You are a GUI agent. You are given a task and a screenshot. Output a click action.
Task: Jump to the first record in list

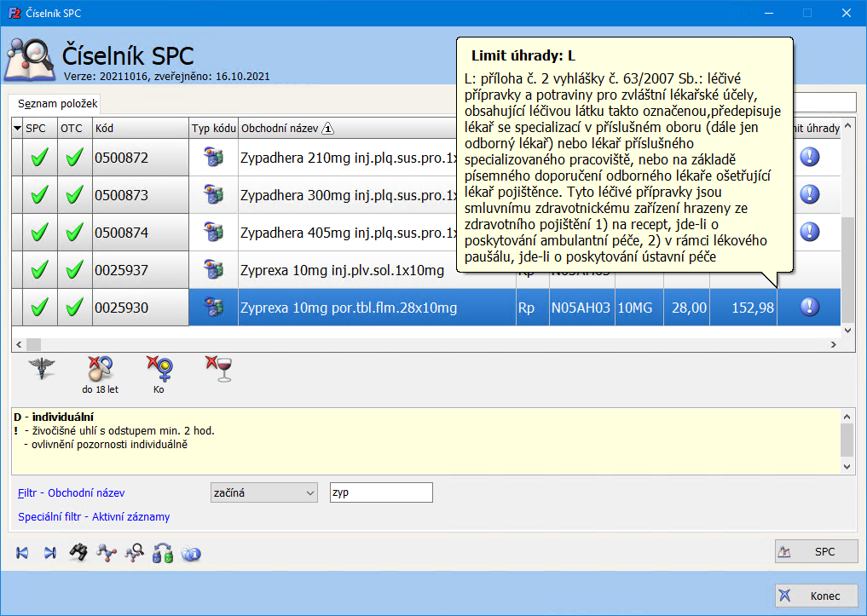click(x=22, y=552)
